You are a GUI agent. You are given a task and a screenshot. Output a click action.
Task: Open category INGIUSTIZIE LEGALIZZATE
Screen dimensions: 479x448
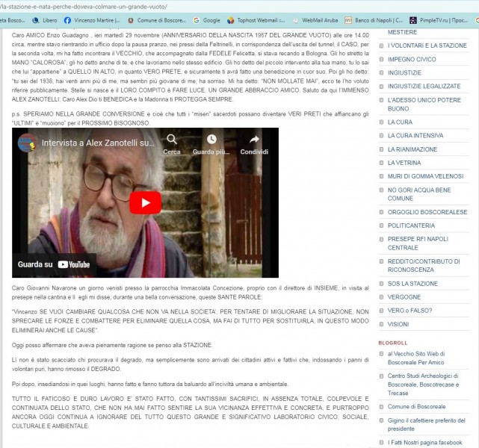424,86
